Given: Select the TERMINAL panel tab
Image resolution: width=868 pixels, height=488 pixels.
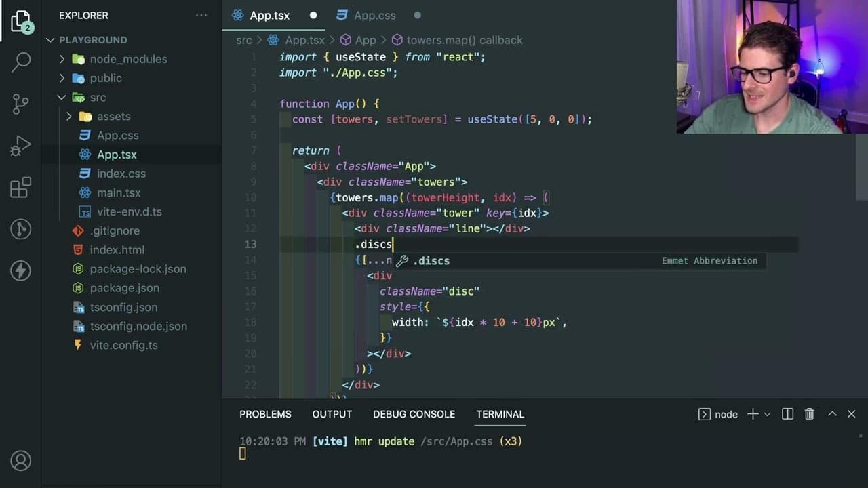Looking at the screenshot, I should (500, 414).
